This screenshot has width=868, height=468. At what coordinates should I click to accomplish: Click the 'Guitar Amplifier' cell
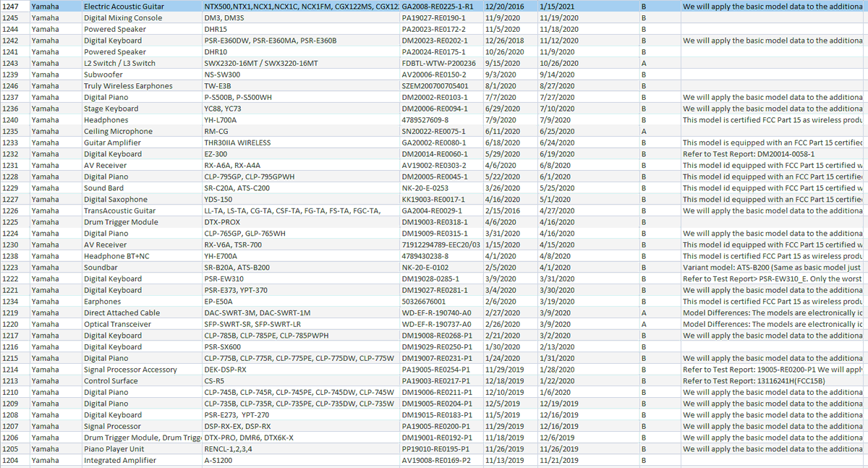click(141, 142)
